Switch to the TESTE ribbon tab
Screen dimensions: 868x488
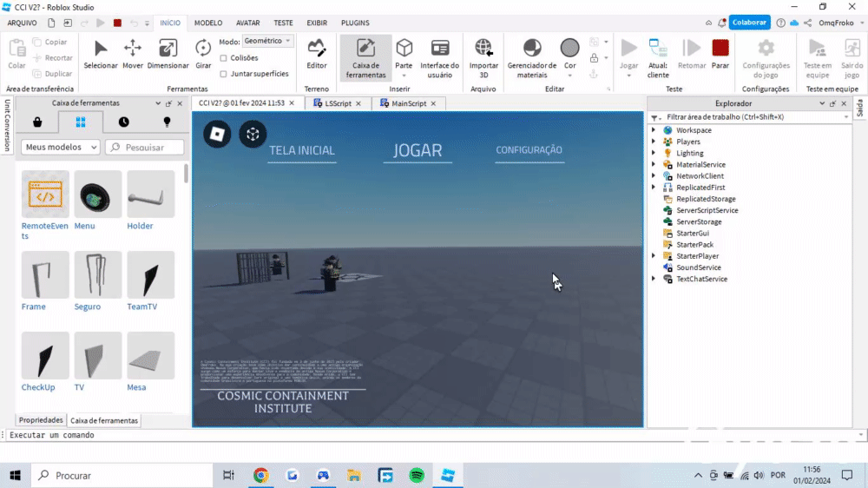284,23
